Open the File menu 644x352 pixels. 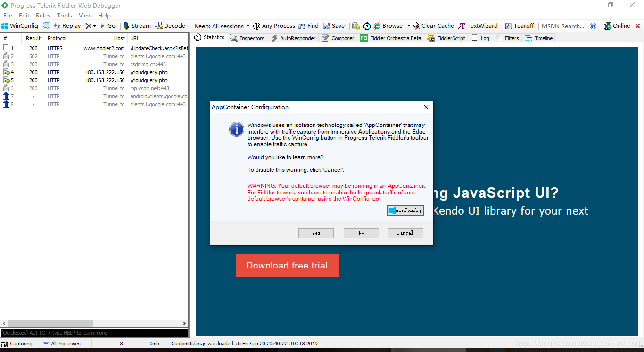(x=8, y=15)
